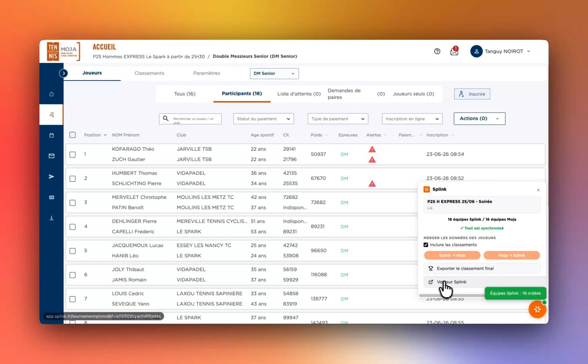Check the box for JACQUEMOUX Lucas team
Image resolution: width=588 pixels, height=364 pixels.
coord(72,251)
